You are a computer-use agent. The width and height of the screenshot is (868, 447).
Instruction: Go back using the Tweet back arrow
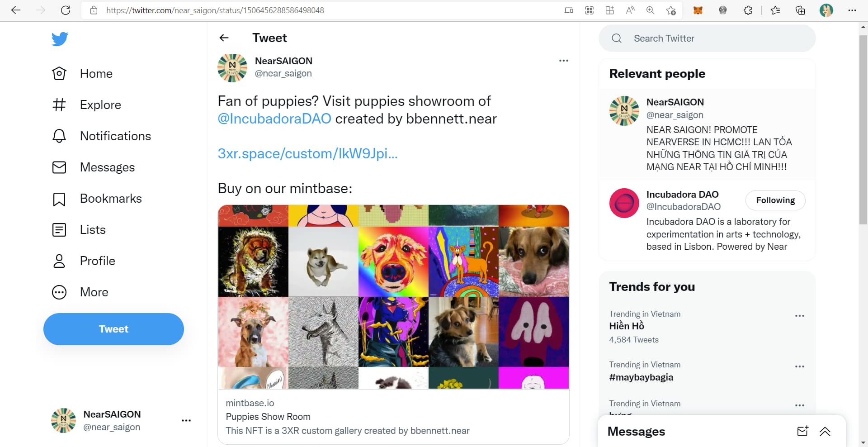tap(224, 38)
